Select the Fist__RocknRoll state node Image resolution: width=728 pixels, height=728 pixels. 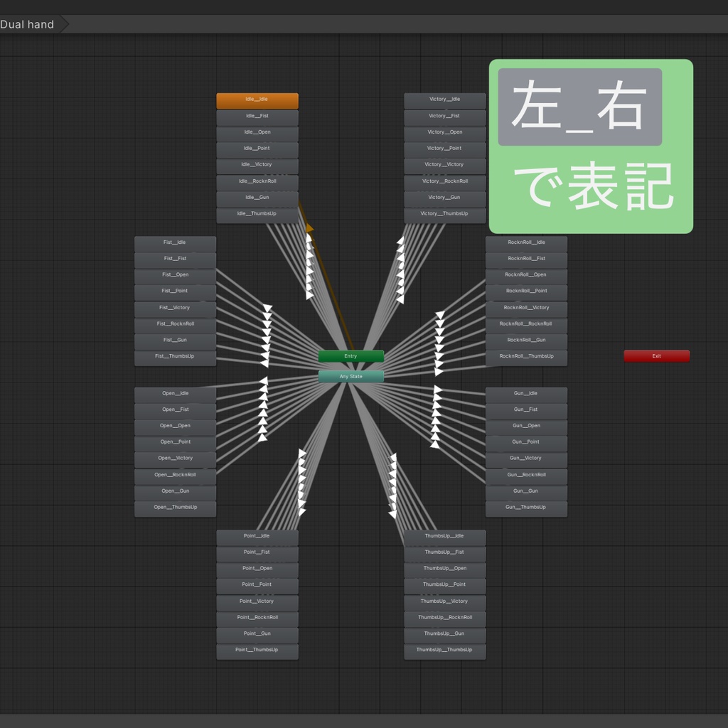(175, 325)
